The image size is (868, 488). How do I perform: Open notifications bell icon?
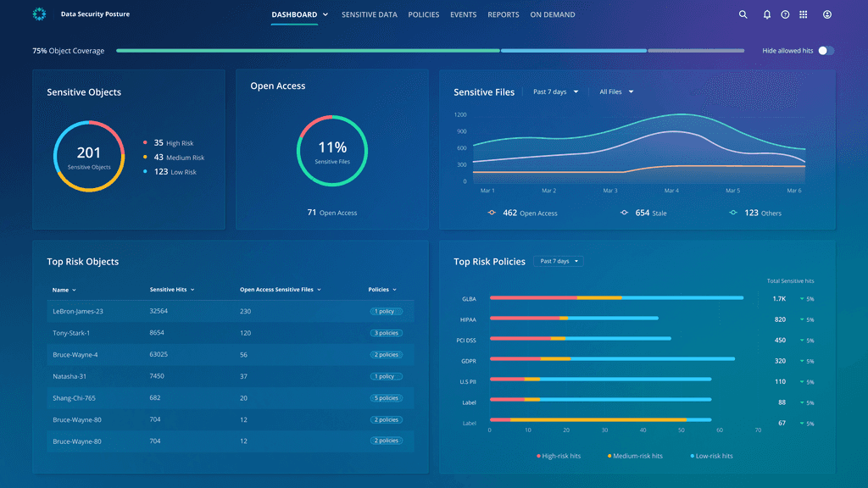click(x=766, y=15)
